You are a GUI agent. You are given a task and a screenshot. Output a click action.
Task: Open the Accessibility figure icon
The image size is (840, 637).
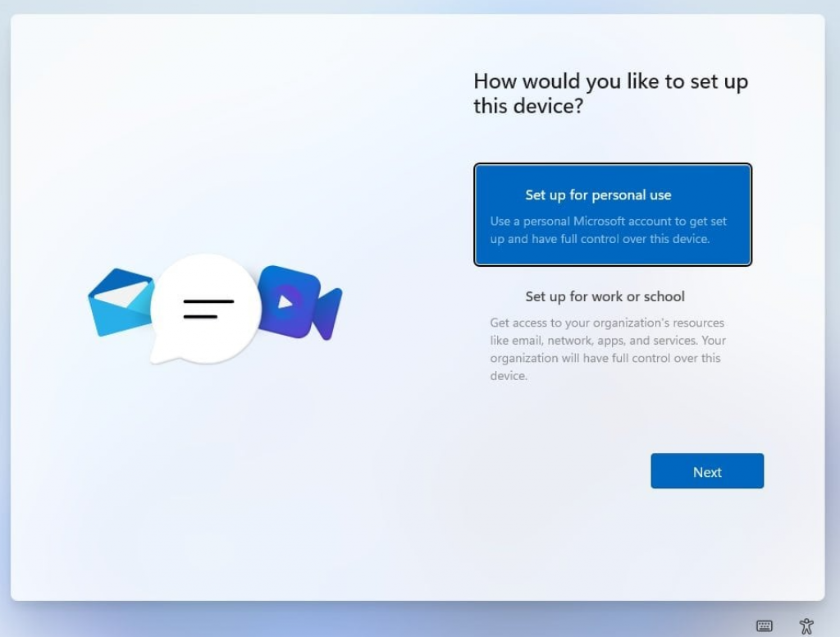(x=806, y=626)
